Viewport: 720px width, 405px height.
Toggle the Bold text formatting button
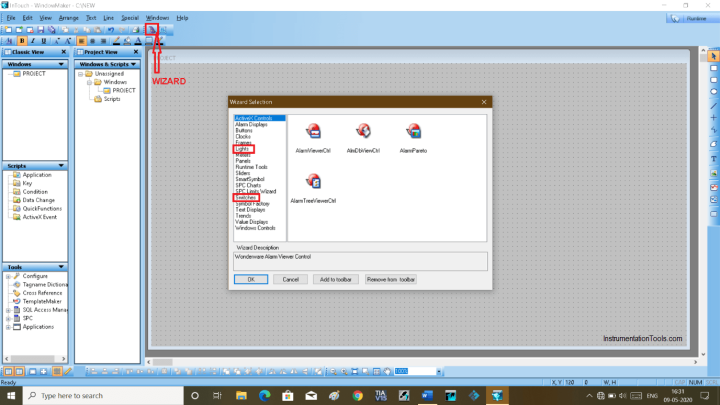pyautogui.click(x=22, y=42)
